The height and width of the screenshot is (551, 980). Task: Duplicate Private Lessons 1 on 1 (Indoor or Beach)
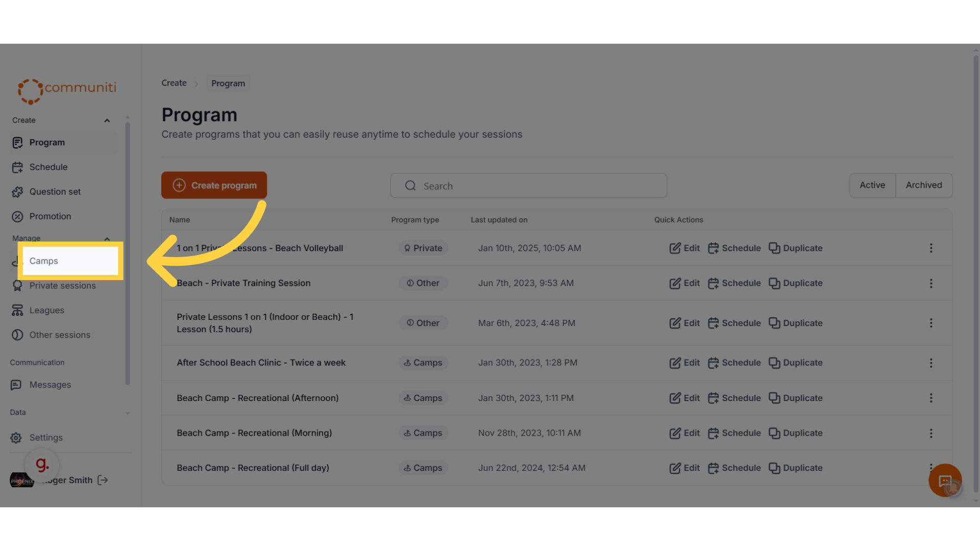click(796, 323)
